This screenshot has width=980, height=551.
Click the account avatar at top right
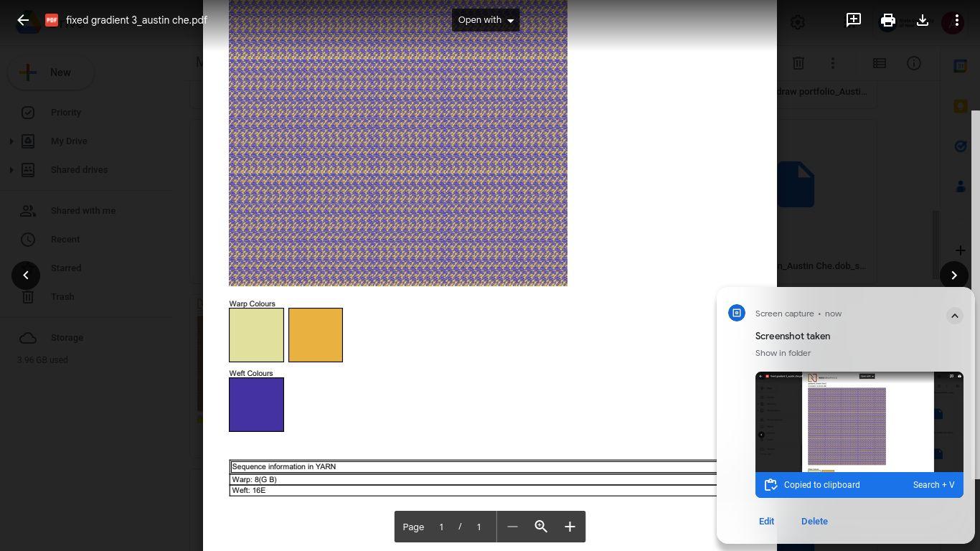point(953,22)
